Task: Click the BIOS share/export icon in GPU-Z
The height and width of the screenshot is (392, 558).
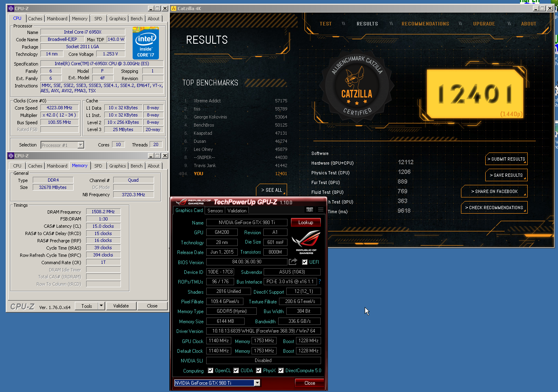Action: pyautogui.click(x=293, y=262)
